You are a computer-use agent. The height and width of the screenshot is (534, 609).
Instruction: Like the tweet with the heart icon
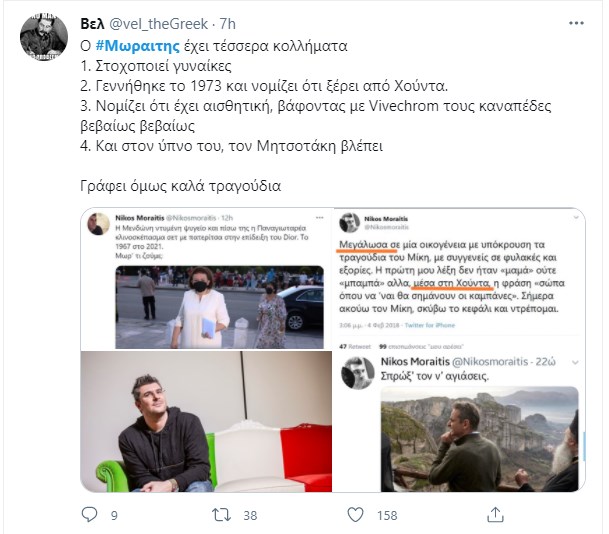point(355,515)
